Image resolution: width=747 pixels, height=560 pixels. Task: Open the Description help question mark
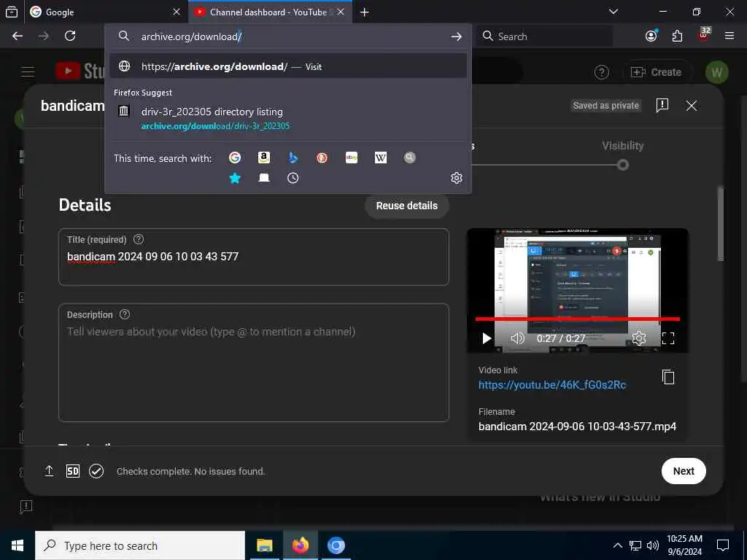coord(125,314)
